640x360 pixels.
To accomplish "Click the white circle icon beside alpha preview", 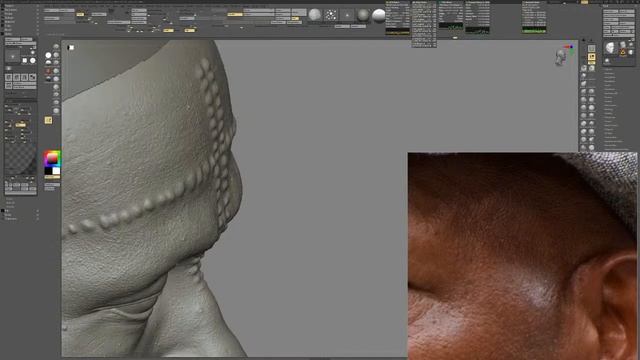I will point(33,60).
